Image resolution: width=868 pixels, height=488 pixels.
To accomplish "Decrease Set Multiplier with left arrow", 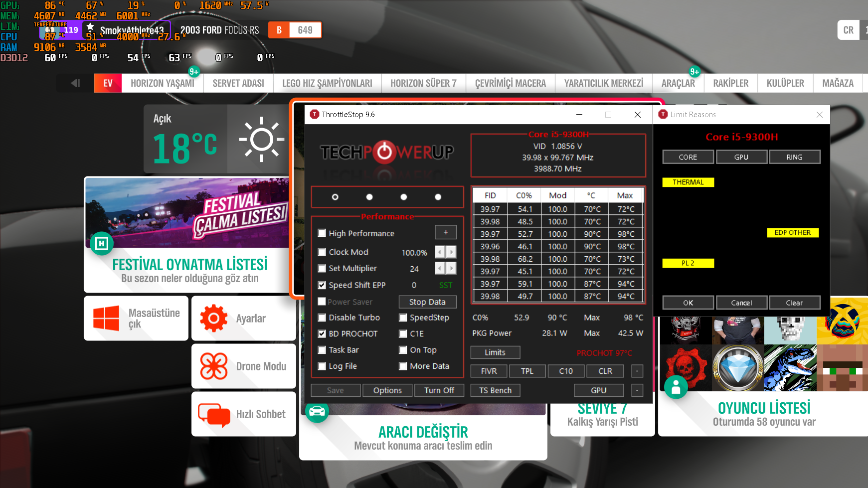I will coord(440,269).
